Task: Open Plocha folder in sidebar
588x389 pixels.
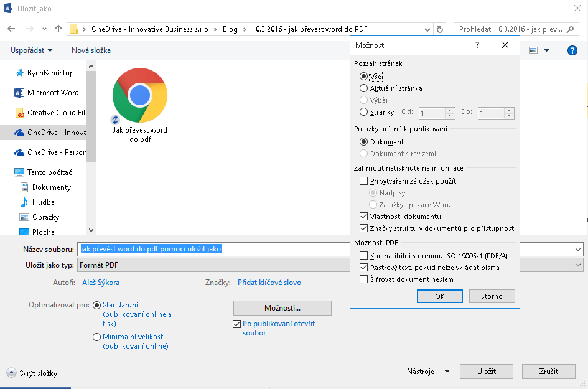Action: pyautogui.click(x=37, y=232)
